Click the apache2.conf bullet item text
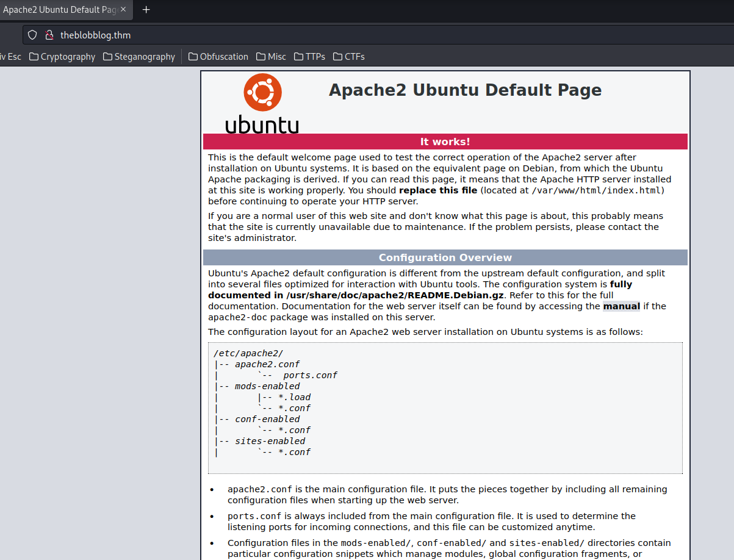 (447, 495)
